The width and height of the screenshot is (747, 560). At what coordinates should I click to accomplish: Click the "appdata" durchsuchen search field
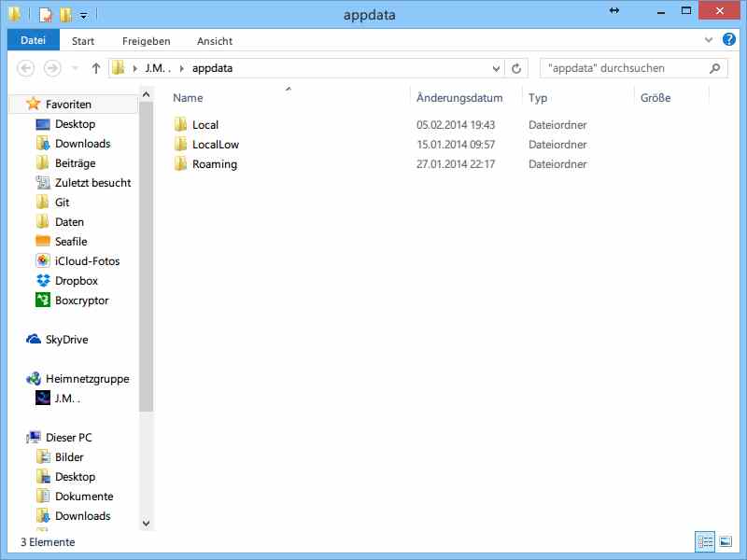pyautogui.click(x=634, y=68)
